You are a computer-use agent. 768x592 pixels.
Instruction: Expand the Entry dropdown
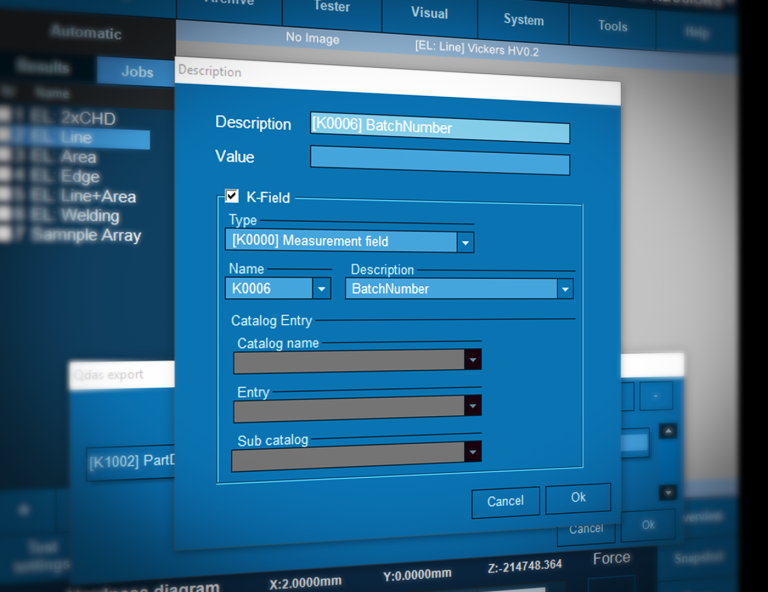tap(473, 406)
